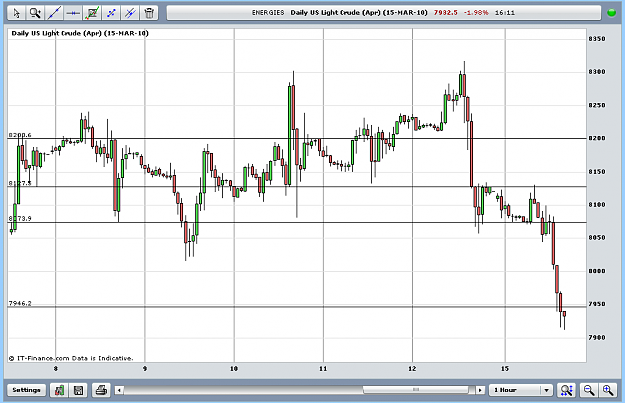Click the 16:11 time in header

tap(505, 13)
